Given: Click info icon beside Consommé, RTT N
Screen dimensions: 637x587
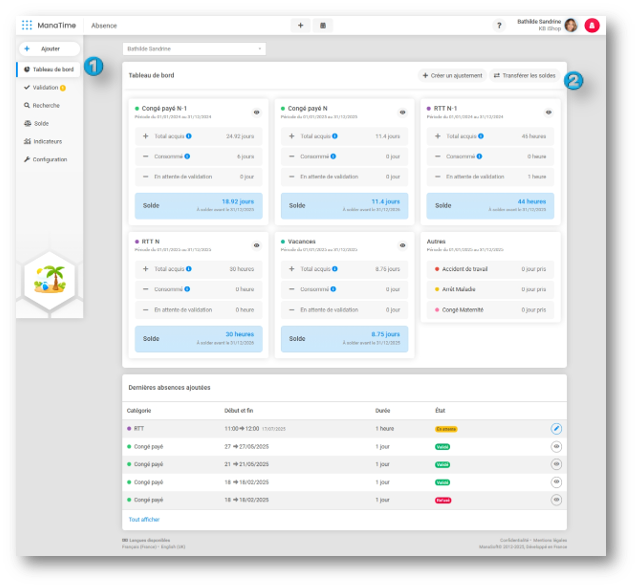Looking at the screenshot, I should pyautogui.click(x=187, y=289).
